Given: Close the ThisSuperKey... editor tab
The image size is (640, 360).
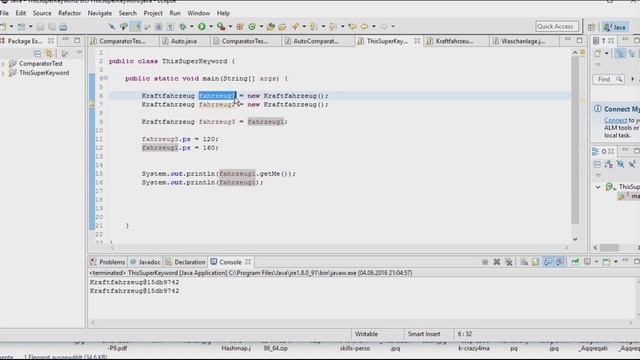Looking at the screenshot, I should click(x=417, y=41).
